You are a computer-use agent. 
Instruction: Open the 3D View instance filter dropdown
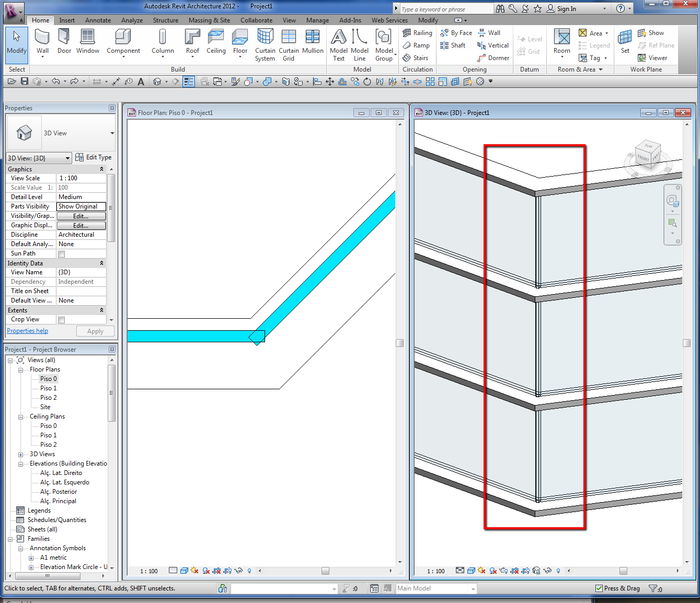[x=39, y=158]
